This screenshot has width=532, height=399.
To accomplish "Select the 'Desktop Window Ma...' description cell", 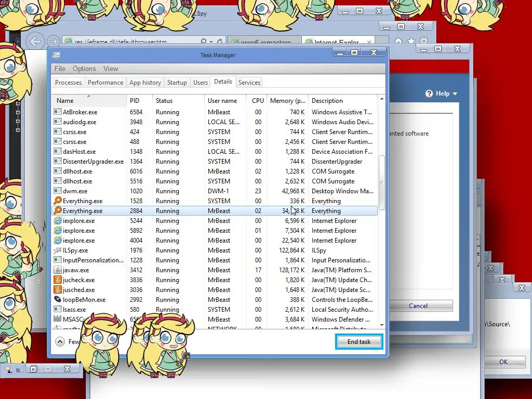I will click(x=342, y=191).
